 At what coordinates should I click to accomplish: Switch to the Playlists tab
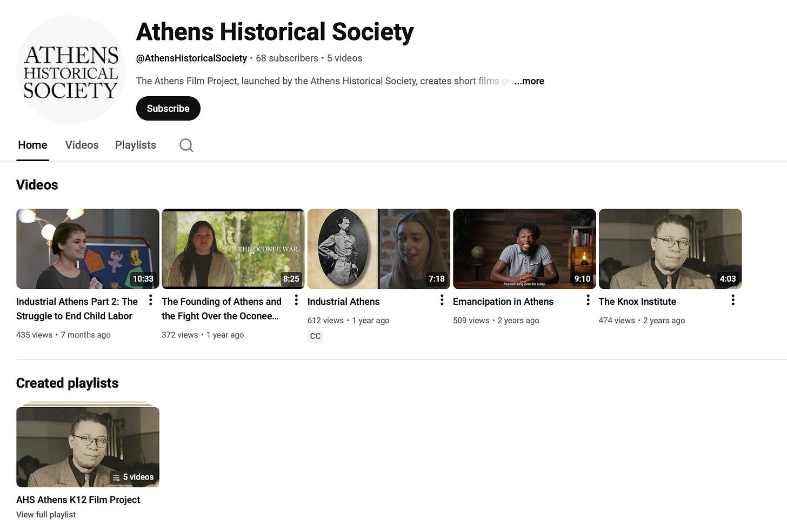coord(136,145)
